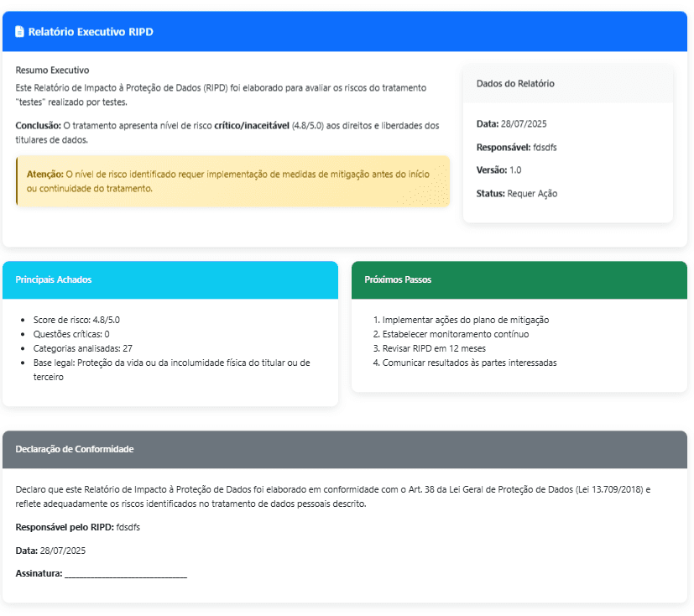Image resolution: width=694 pixels, height=616 pixels.
Task: Click Responsável: fdsdfs in the report data card
Action: coord(516,148)
